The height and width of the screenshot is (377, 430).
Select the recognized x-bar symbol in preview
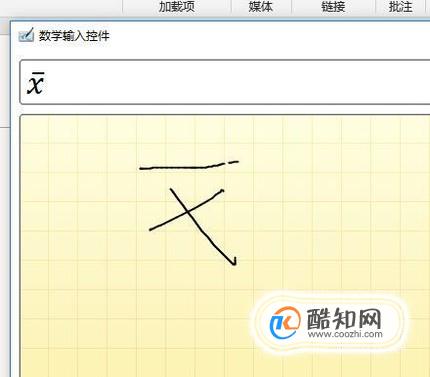[36, 83]
